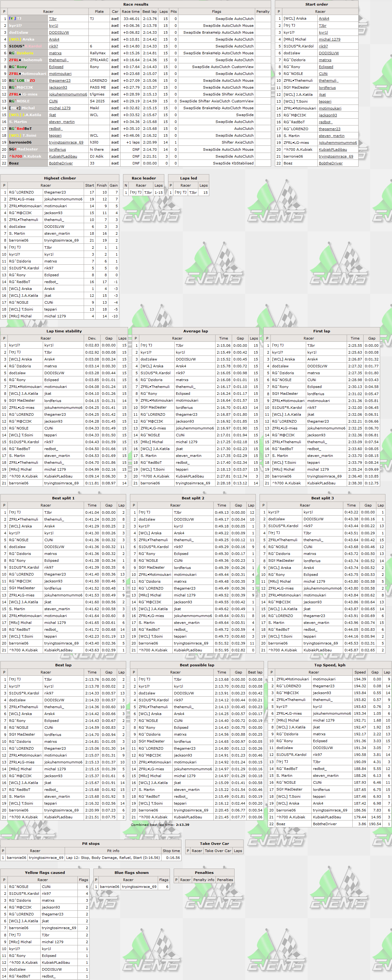
Task: Open Eclipsed link in Race results table
Action: 56,66
